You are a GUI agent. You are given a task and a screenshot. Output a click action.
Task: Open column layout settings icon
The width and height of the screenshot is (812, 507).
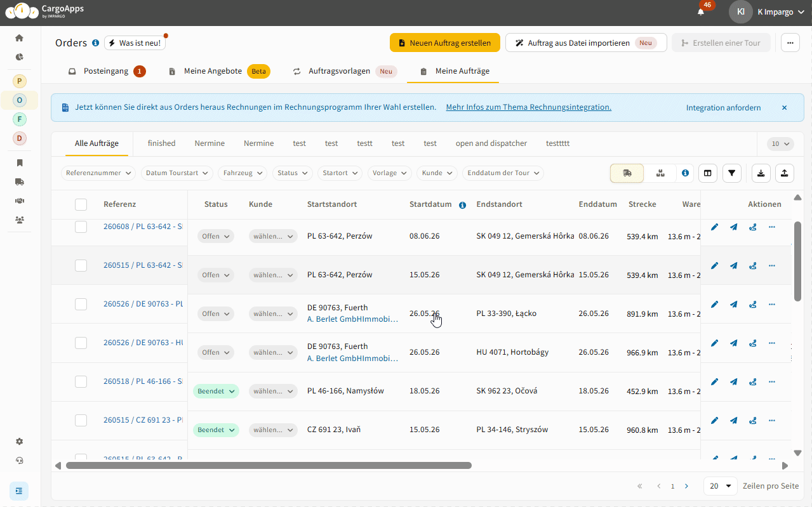pyautogui.click(x=708, y=173)
